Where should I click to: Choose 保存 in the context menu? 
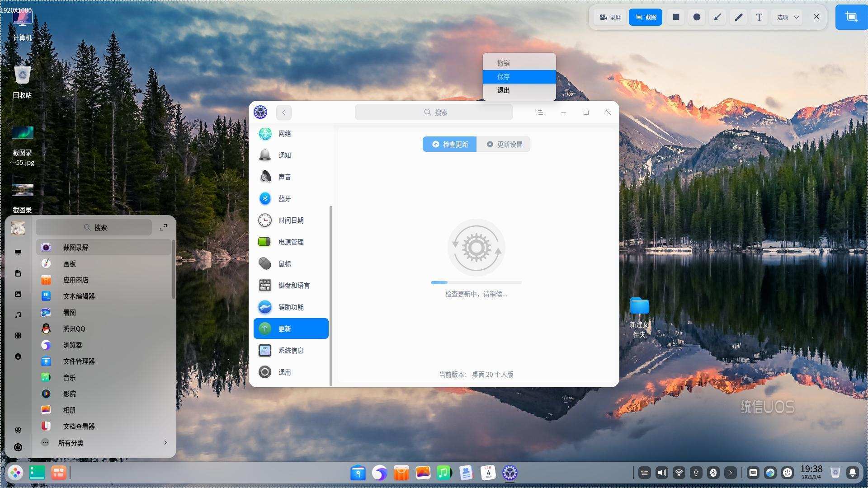519,77
